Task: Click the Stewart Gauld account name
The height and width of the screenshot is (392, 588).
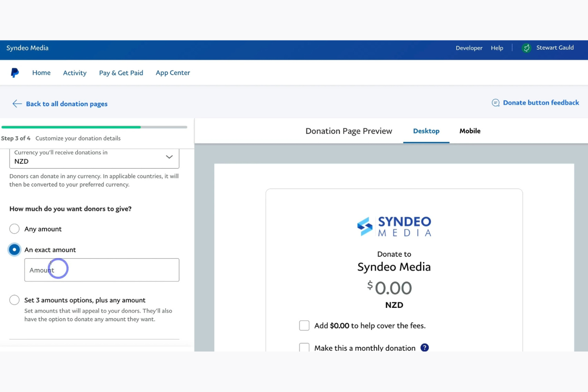Action: pos(555,48)
